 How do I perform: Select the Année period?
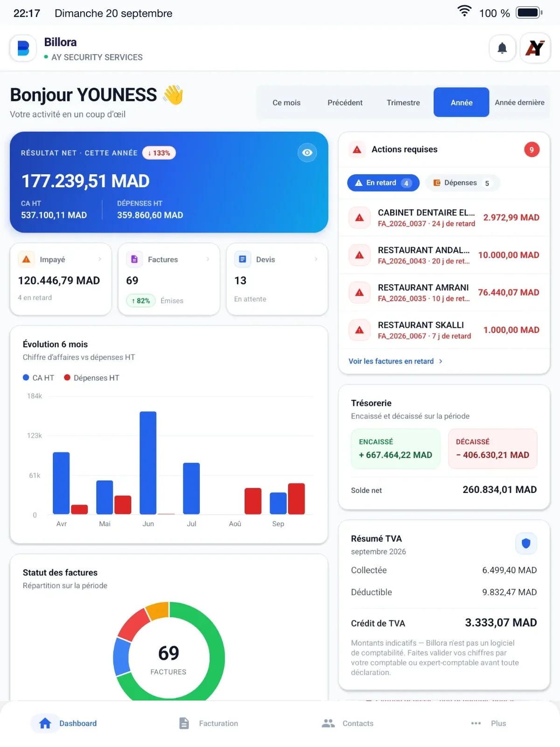(462, 102)
